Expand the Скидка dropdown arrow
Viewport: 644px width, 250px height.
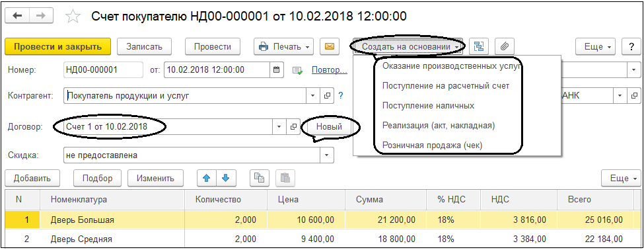[x=327, y=155]
